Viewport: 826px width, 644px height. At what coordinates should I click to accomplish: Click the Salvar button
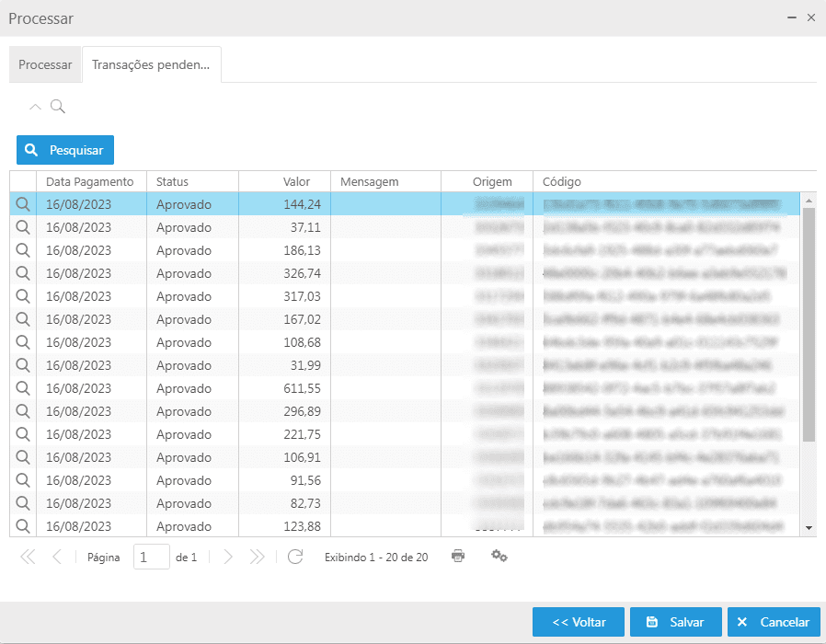pyautogui.click(x=675, y=622)
